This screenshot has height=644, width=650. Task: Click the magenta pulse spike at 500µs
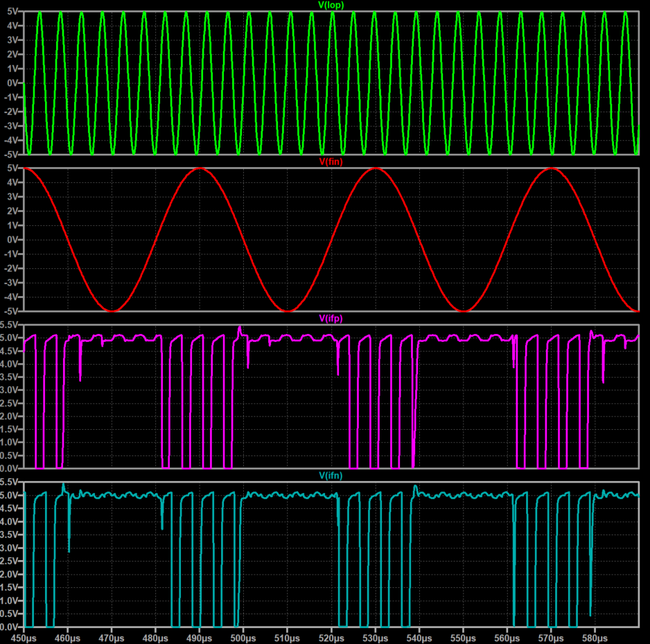pyautogui.click(x=241, y=326)
